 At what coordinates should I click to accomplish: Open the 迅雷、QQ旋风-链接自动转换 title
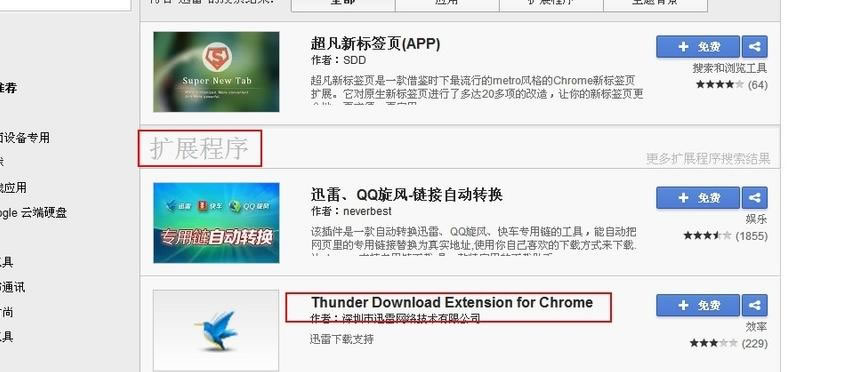tap(407, 194)
